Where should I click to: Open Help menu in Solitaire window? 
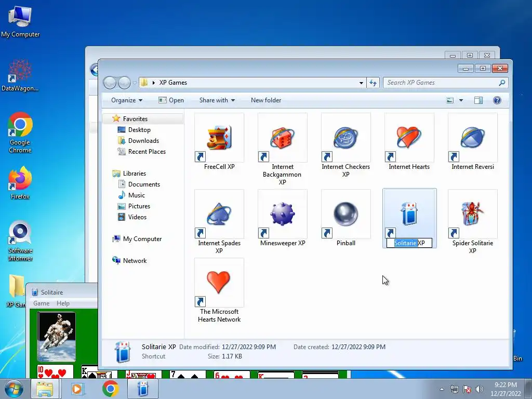[63, 303]
